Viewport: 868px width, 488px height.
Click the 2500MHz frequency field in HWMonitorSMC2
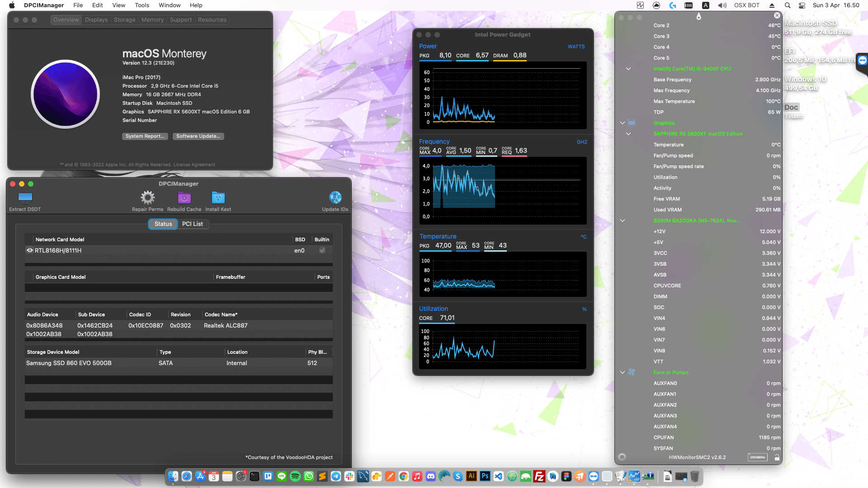pyautogui.click(x=758, y=457)
